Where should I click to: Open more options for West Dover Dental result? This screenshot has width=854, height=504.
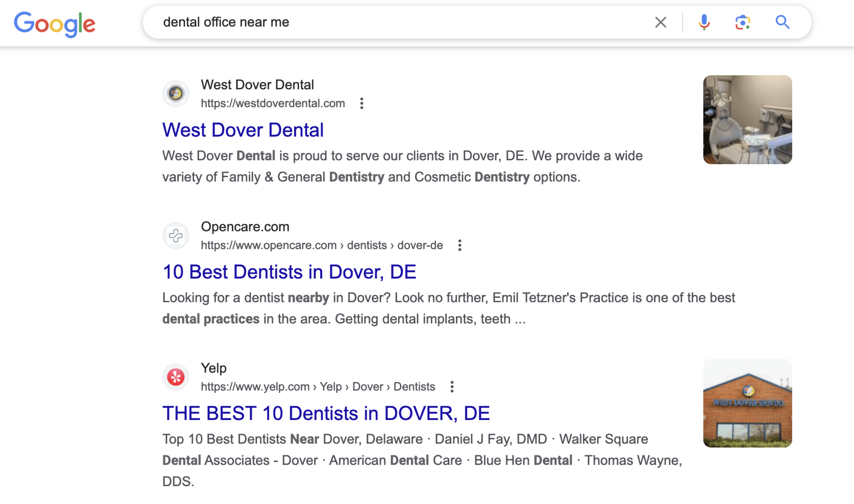tap(362, 103)
